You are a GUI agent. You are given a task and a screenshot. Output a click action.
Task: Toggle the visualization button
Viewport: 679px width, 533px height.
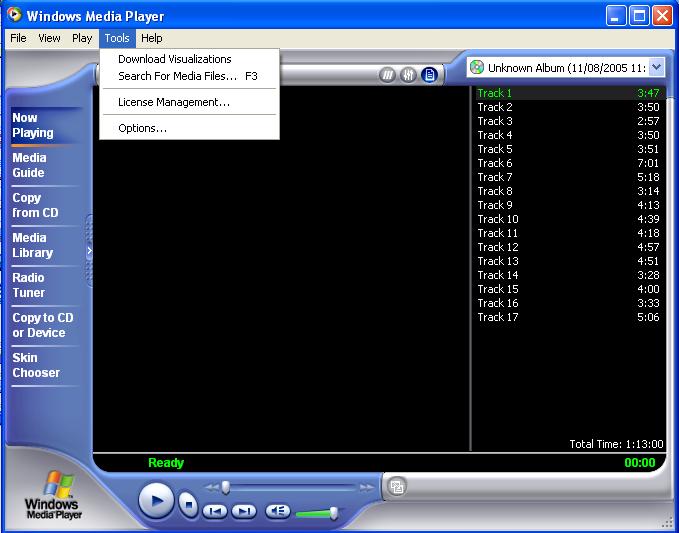pyautogui.click(x=388, y=75)
